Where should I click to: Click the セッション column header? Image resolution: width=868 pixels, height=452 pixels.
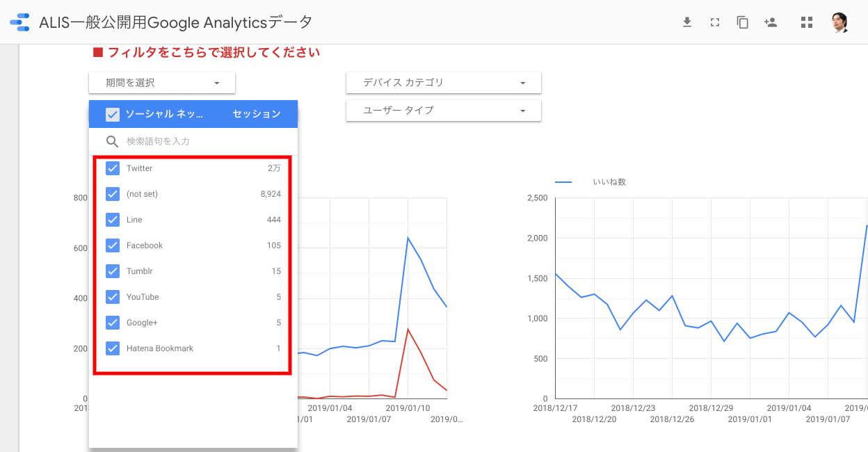click(x=257, y=114)
